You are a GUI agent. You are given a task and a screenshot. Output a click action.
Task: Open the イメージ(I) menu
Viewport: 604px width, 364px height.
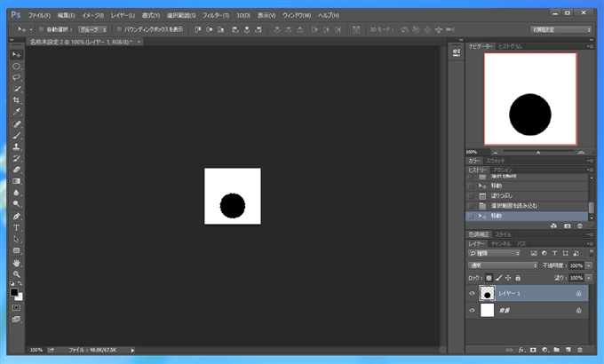click(x=92, y=15)
